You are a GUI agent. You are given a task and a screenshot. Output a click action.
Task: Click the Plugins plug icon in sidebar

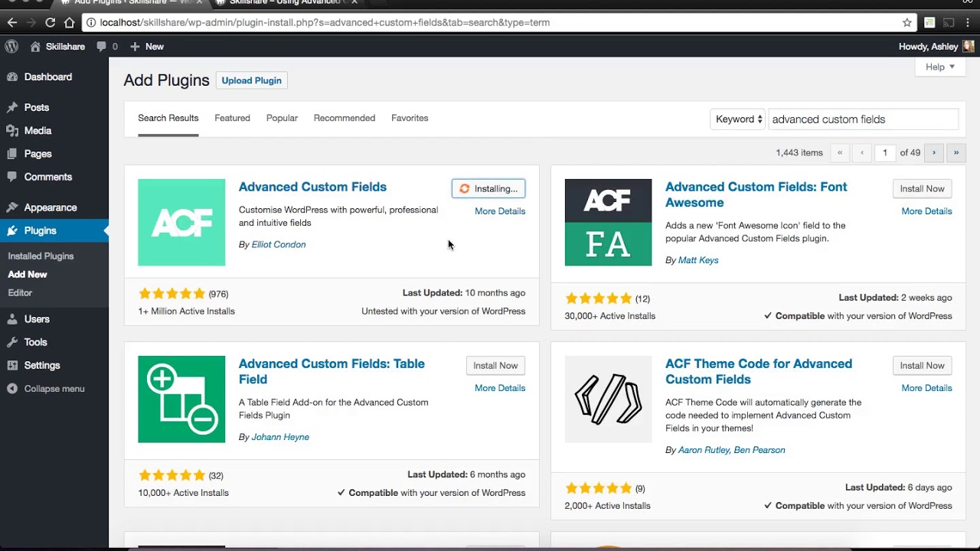[x=12, y=230]
